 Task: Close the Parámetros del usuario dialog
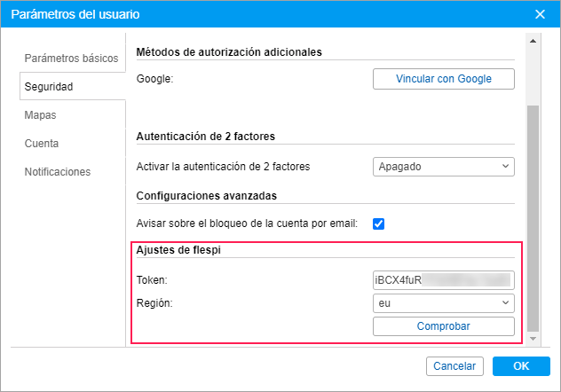click(x=540, y=14)
